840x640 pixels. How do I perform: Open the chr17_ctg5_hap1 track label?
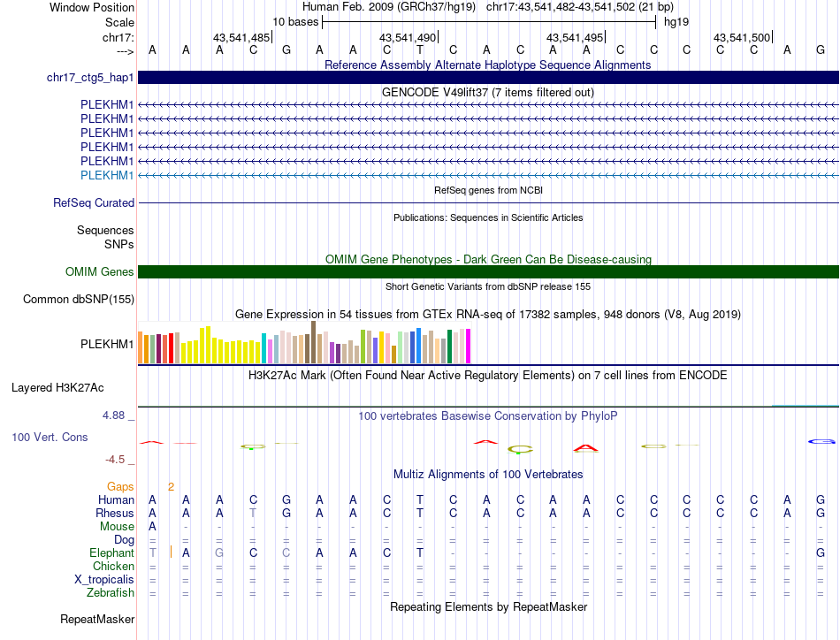pyautogui.click(x=90, y=78)
